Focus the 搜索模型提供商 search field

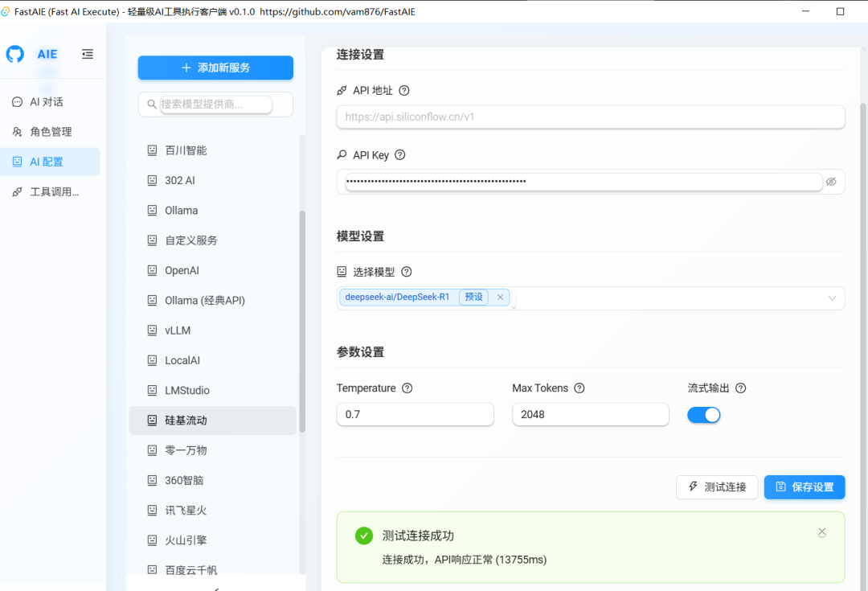coord(216,105)
